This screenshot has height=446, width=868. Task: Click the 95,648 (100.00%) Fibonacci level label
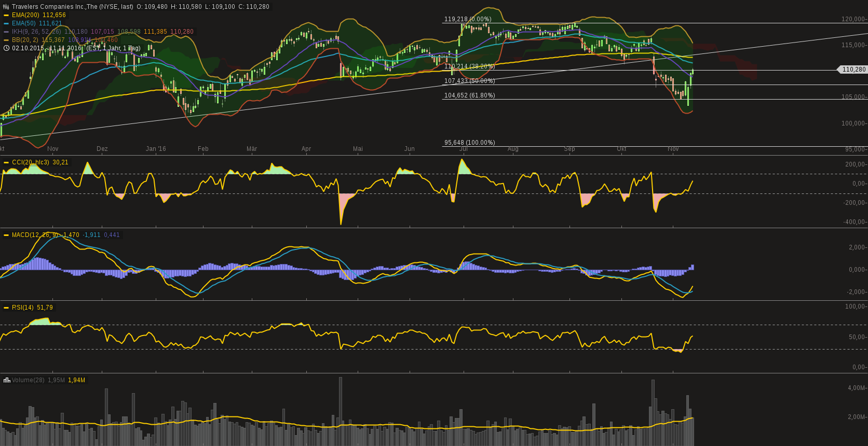469,143
